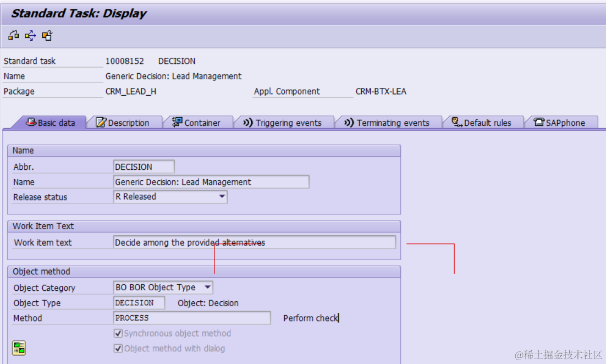Click the 'Work Item Text' group header
Viewport: 606px width, 364px height.
[43, 226]
